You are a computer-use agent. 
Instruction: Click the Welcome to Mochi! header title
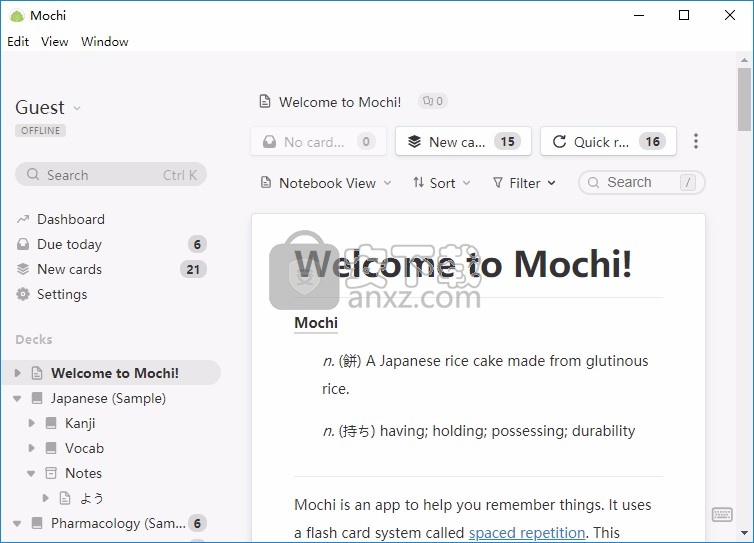tap(340, 102)
